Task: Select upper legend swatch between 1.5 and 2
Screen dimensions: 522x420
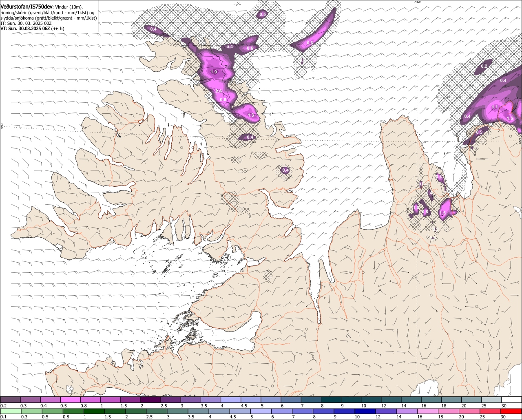Action: click(131, 400)
